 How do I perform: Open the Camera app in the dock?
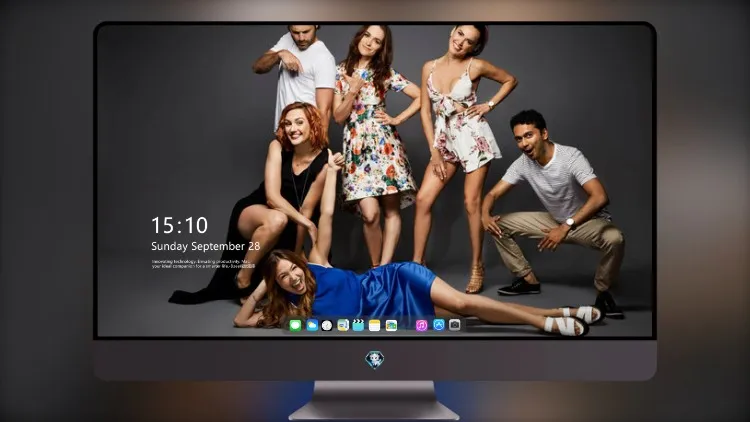[454, 325]
